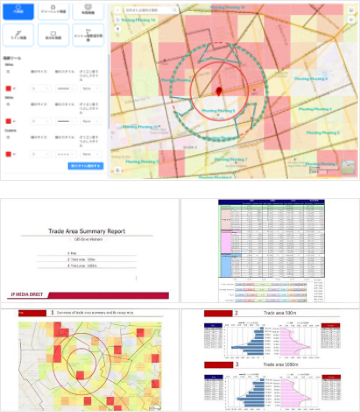Open the 500m line size dropdown
This screenshot has width=360, height=412.
pyautogui.click(x=40, y=88)
